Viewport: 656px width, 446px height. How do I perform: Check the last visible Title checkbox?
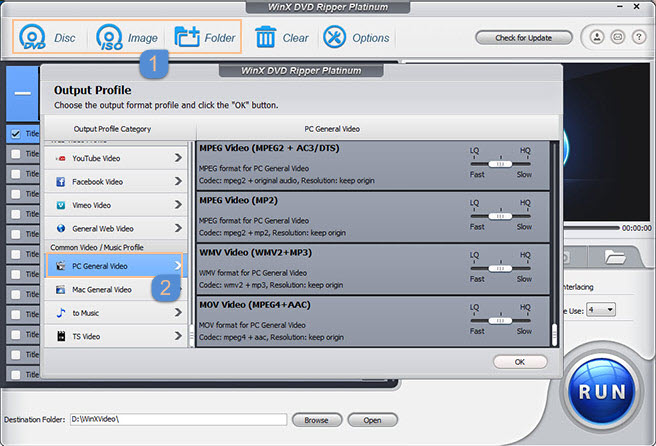[15, 375]
